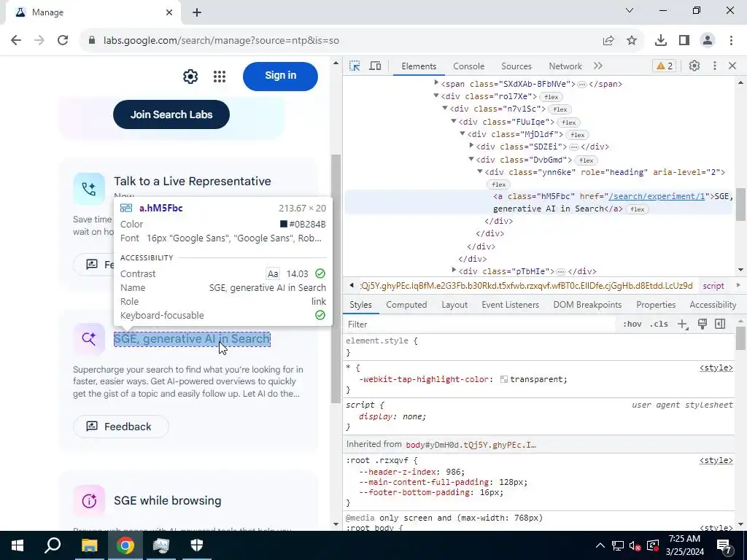Click the #0B284B color swatch in tooltip
Screen dimensions: 747x560
[x=284, y=225]
